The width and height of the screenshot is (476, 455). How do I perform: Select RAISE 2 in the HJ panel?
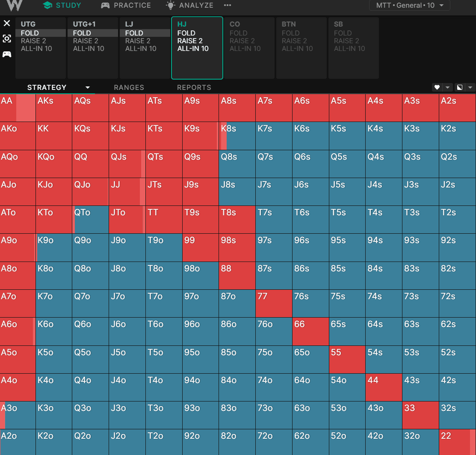coord(190,41)
